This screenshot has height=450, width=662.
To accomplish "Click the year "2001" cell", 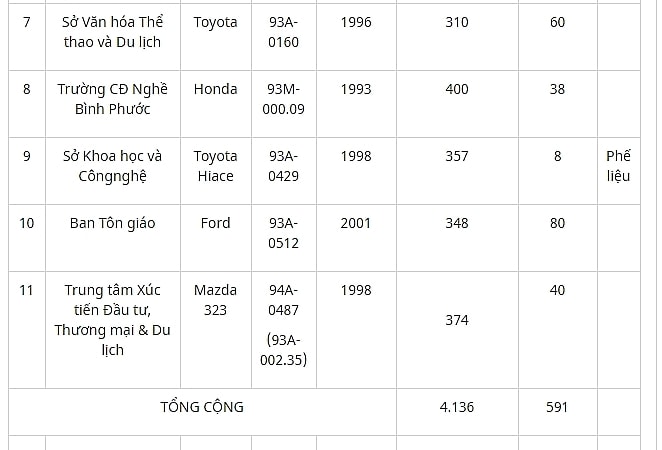I will [x=356, y=238].
